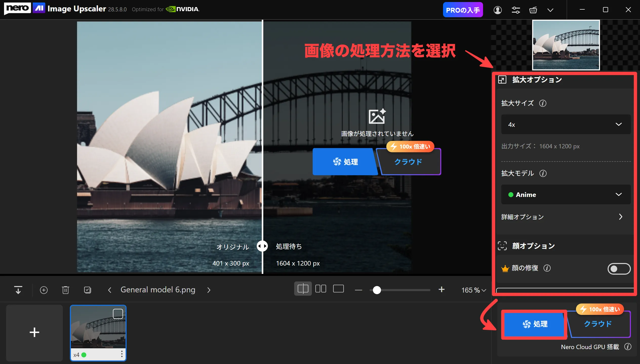Check the thumbnail selection checkbox
The height and width of the screenshot is (364, 640).
(x=118, y=314)
